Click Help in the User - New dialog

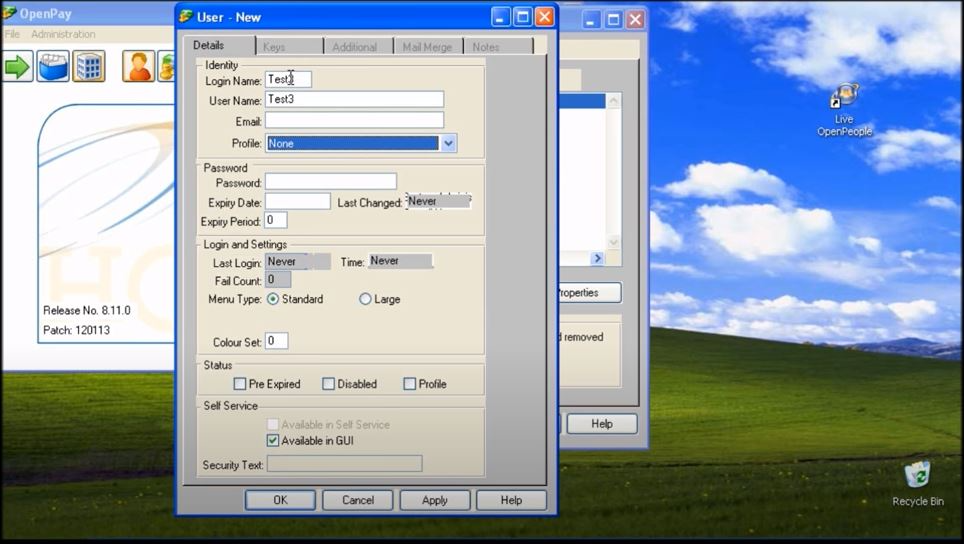pos(512,500)
